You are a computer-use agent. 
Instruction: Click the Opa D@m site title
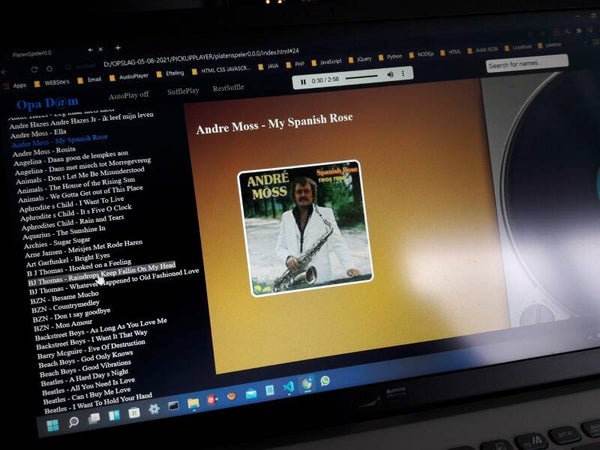click(x=47, y=103)
